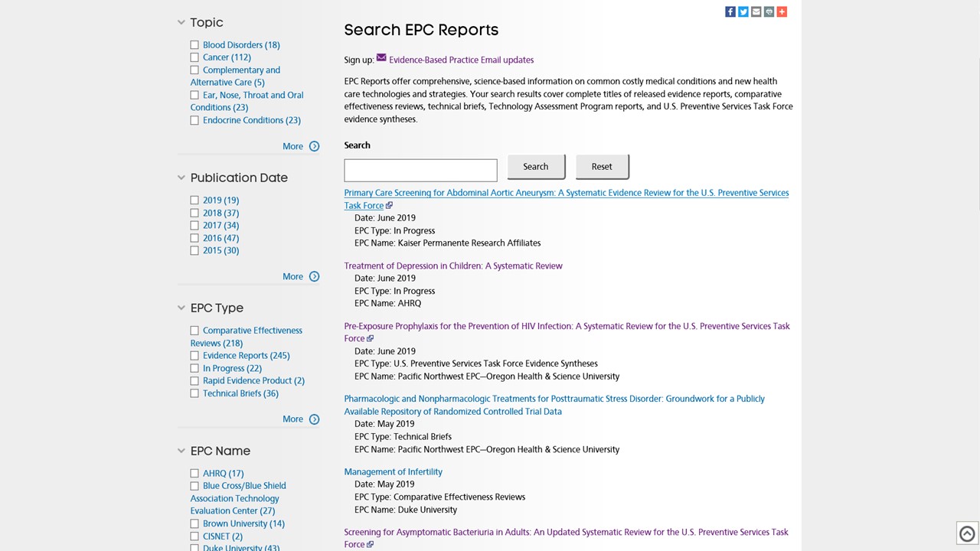Check the Brown University (14) checkbox
The image size is (980, 551).
coord(194,524)
